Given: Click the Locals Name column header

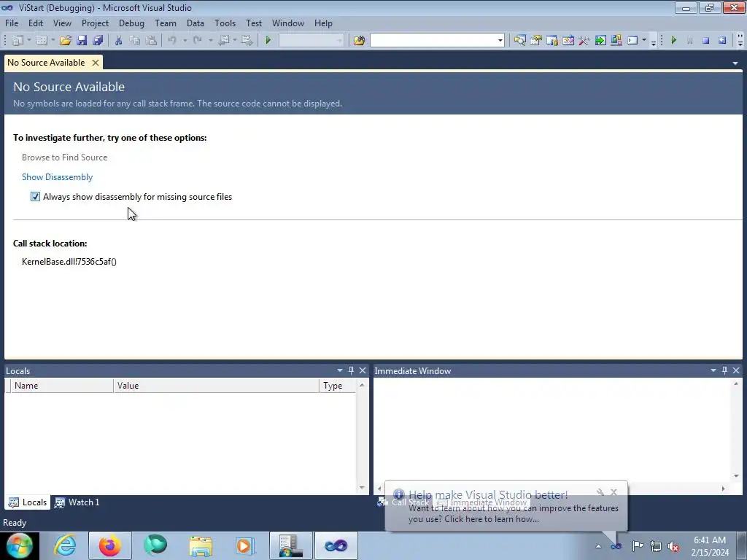Looking at the screenshot, I should click(x=62, y=386).
